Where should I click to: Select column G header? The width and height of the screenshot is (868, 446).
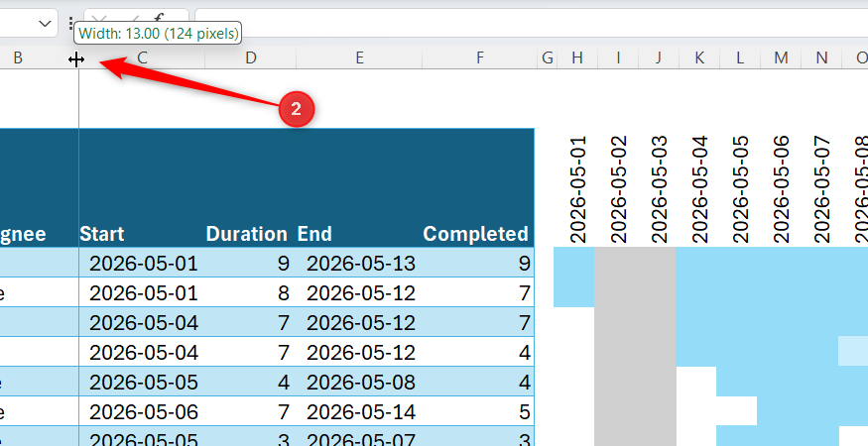coord(548,57)
